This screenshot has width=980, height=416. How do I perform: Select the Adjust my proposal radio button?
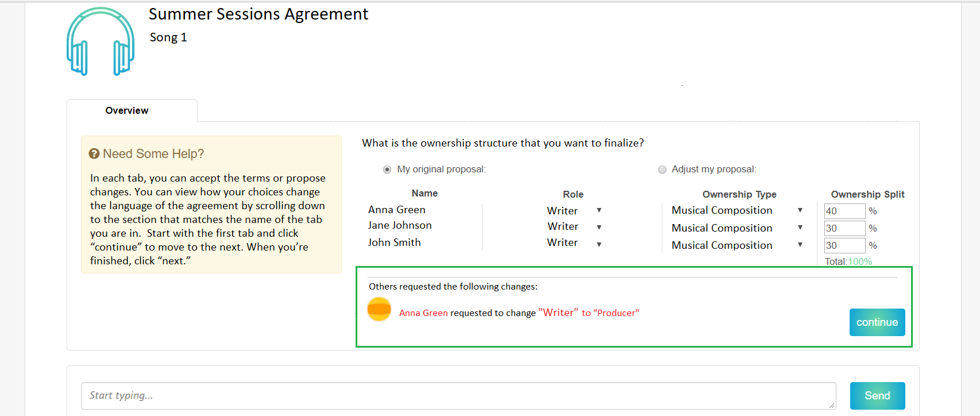(x=662, y=170)
